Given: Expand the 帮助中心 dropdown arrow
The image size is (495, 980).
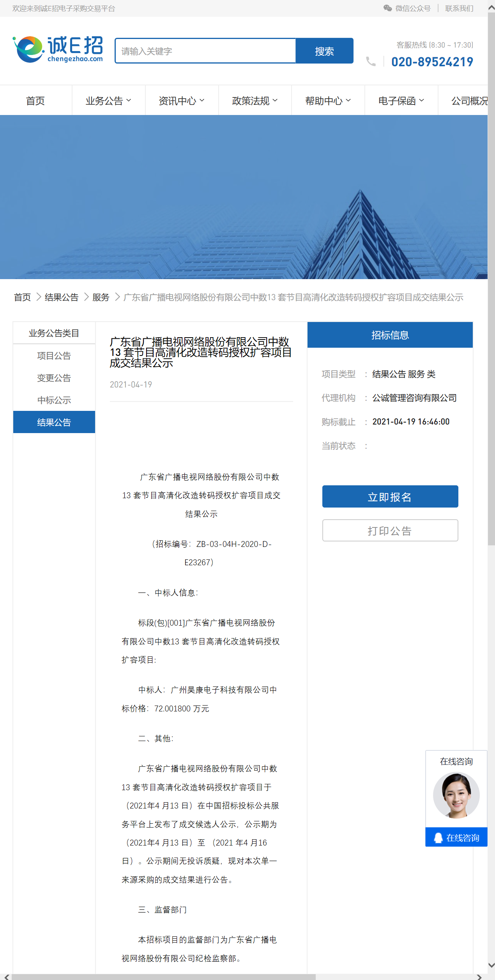Looking at the screenshot, I should (348, 101).
